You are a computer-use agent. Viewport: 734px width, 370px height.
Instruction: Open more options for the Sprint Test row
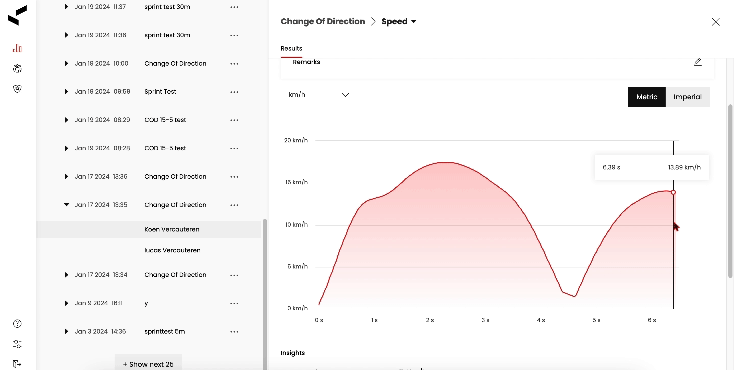tap(234, 92)
